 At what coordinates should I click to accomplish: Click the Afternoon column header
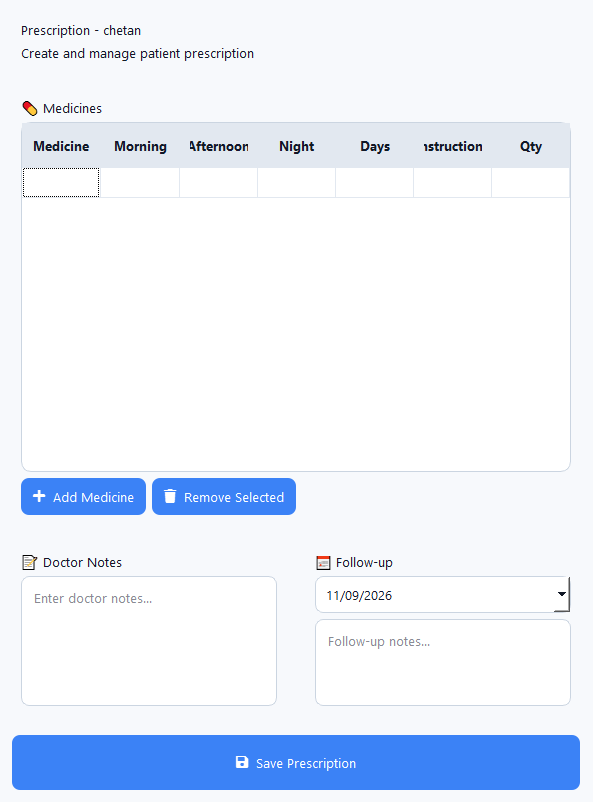click(218, 146)
